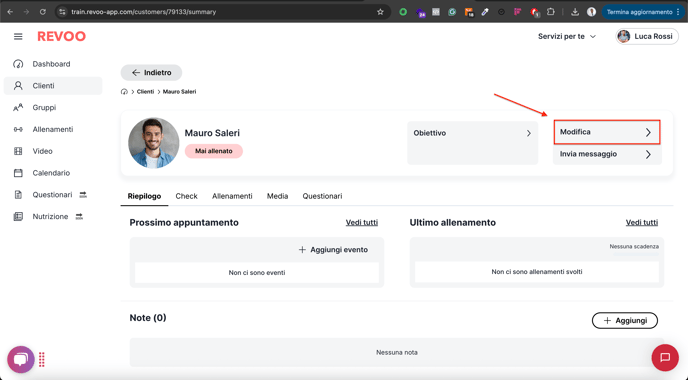
Task: Open the purple support chat widget
Action: pyautogui.click(x=21, y=359)
